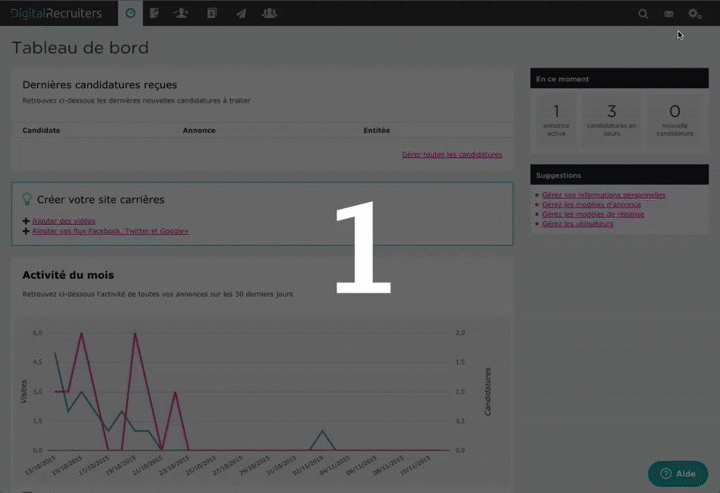Open the settings gears icon

click(x=694, y=14)
